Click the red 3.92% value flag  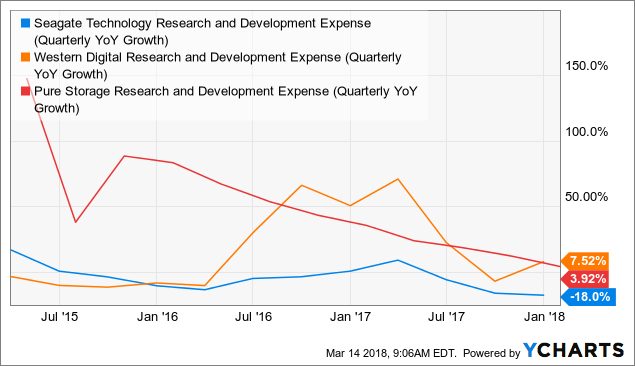(x=585, y=279)
